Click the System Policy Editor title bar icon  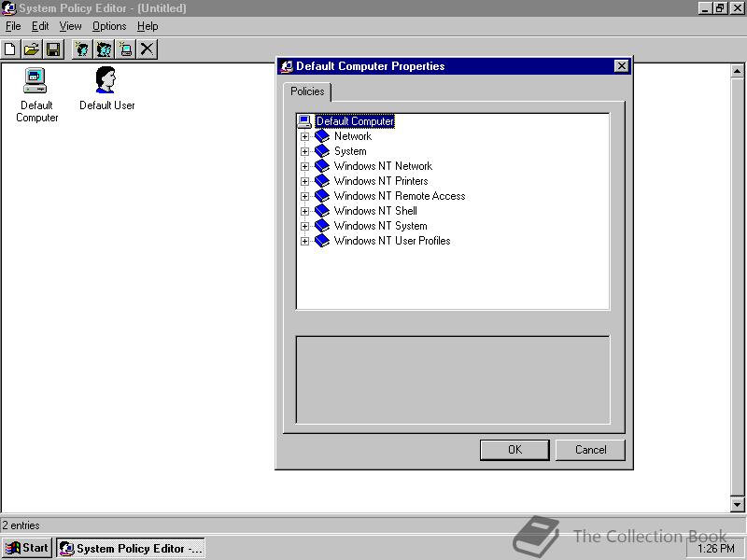pos(8,8)
